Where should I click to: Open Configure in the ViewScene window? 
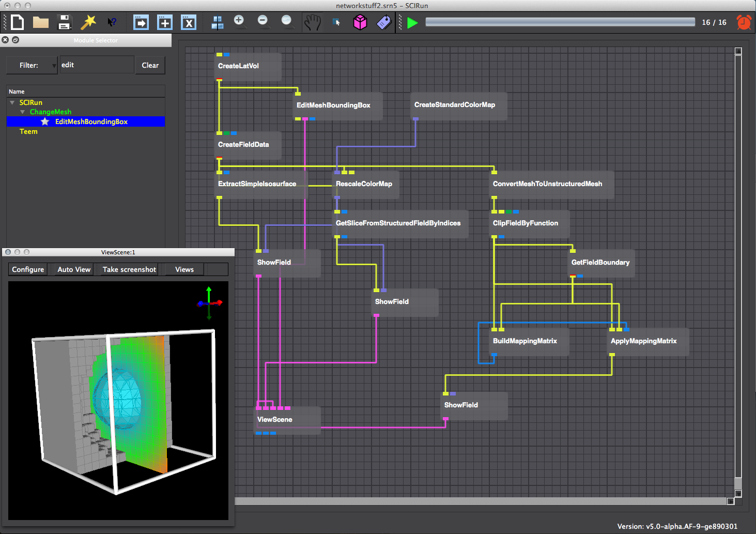pyautogui.click(x=28, y=269)
